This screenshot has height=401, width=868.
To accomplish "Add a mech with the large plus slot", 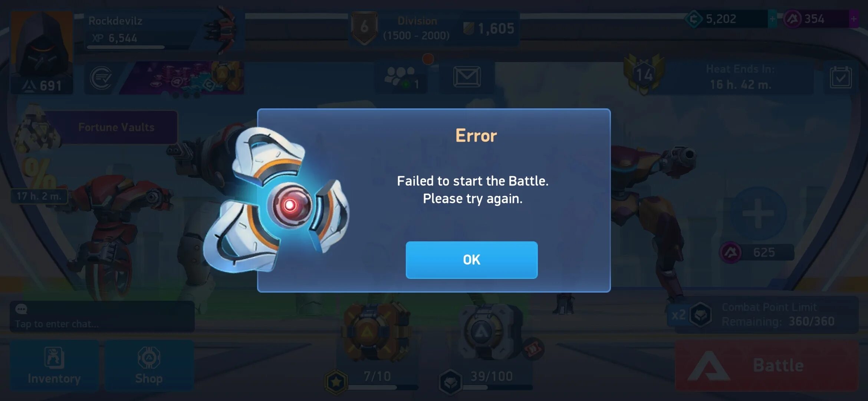I will pos(758,213).
